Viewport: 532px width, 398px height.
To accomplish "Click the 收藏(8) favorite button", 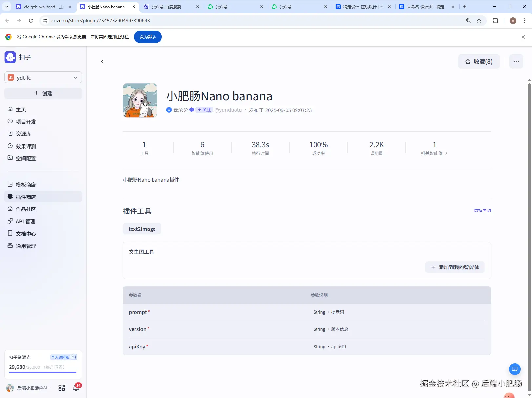I will pyautogui.click(x=479, y=61).
